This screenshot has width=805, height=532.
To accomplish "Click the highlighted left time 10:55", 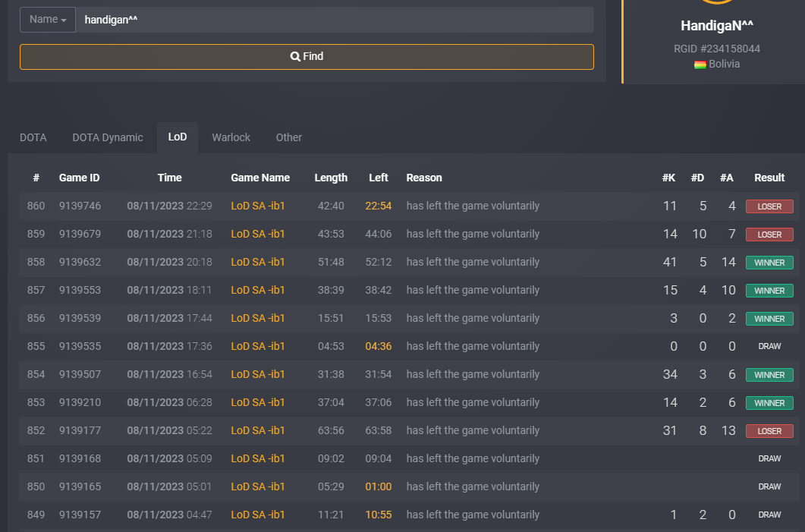I will [379, 515].
